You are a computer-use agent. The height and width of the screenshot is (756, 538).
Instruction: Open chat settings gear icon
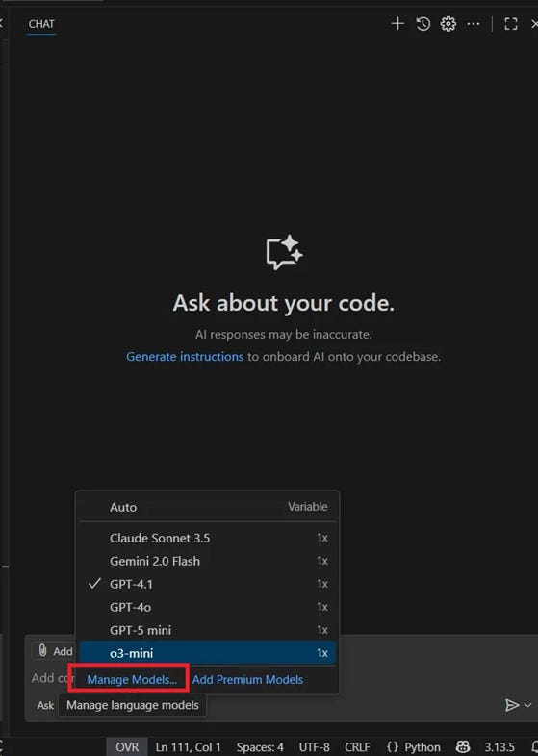coord(448,24)
